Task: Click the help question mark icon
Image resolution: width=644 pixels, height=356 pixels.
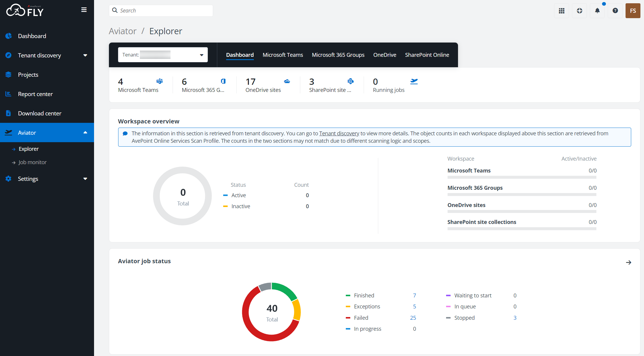Action: [615, 11]
